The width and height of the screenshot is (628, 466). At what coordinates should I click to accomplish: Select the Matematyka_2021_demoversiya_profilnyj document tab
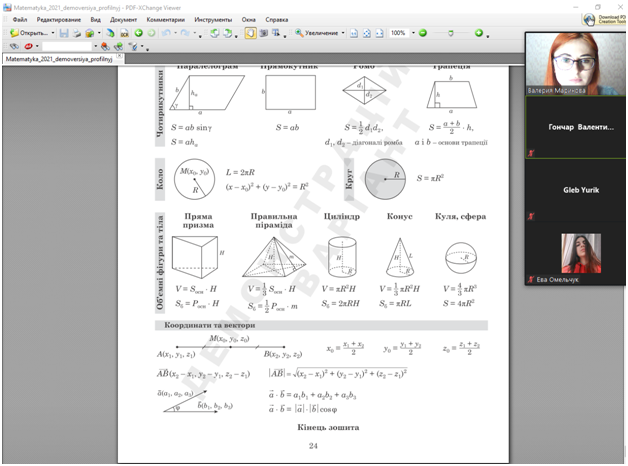[55, 59]
